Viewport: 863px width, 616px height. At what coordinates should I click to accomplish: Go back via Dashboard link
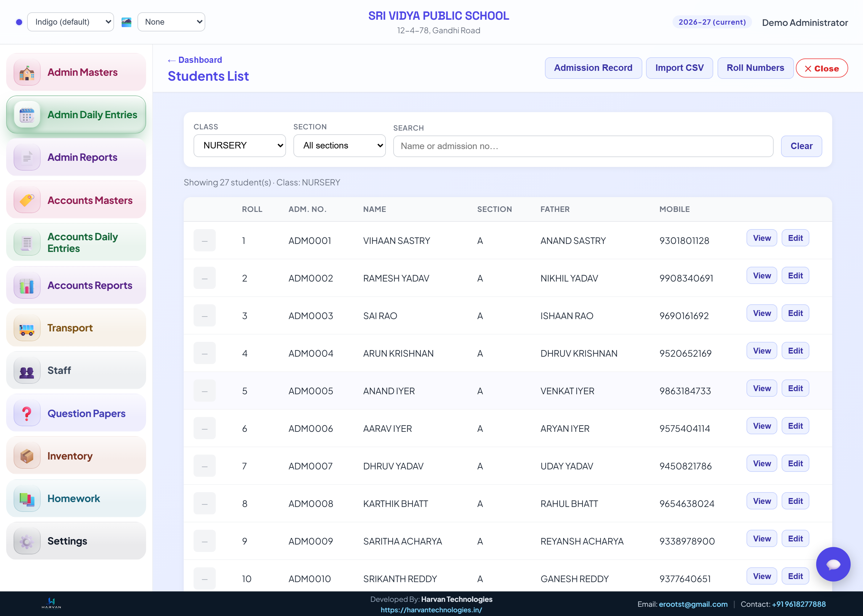[x=195, y=60]
